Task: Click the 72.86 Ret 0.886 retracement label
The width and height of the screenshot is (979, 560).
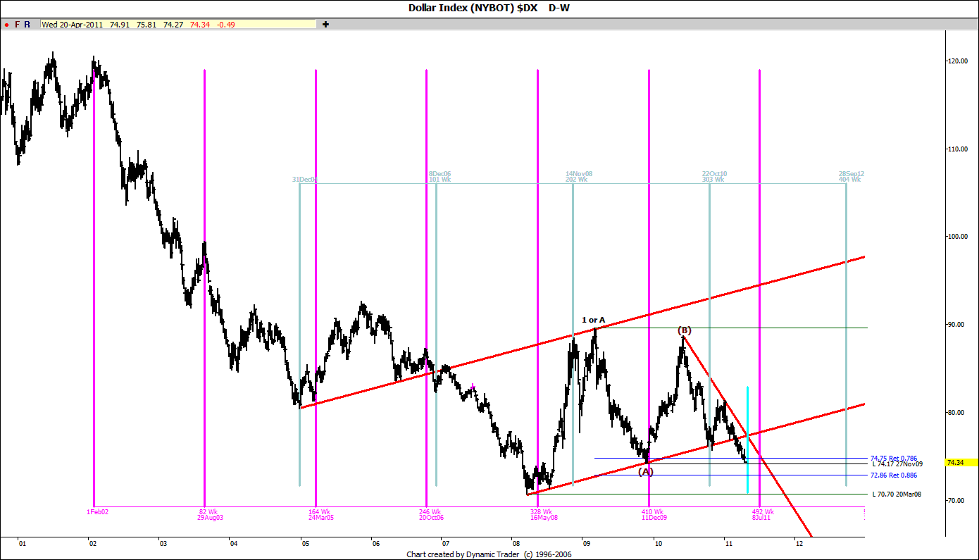Action: pyautogui.click(x=894, y=475)
